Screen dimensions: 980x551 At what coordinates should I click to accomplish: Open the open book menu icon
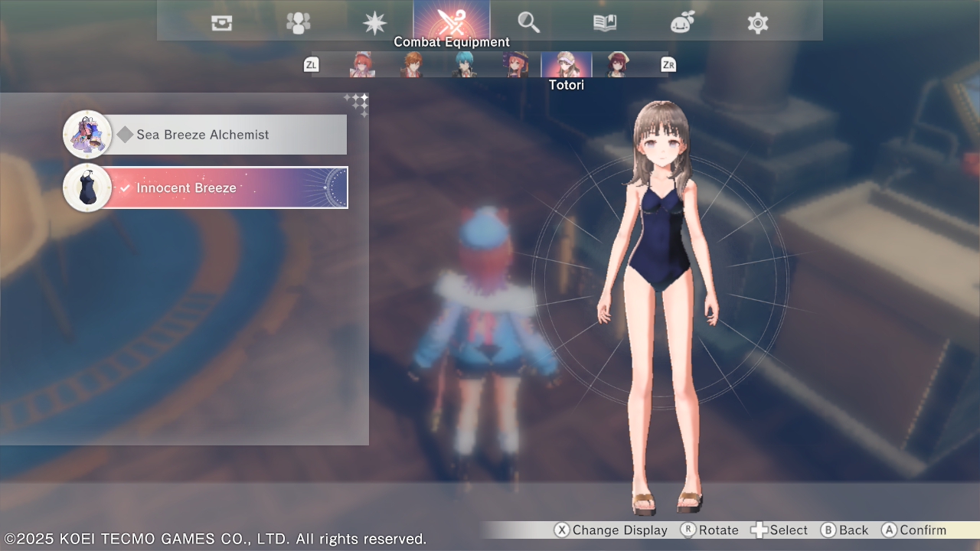(x=605, y=23)
